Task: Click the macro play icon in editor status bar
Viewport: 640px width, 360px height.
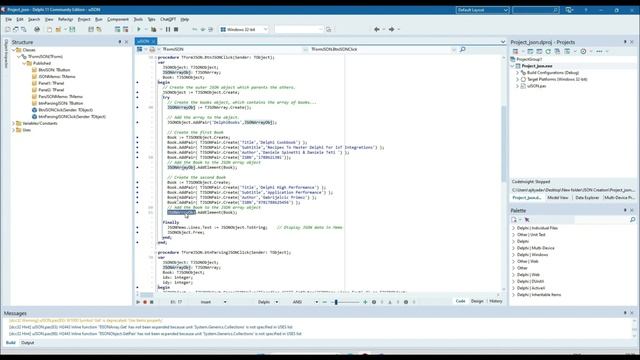Action: pyautogui.click(x=138, y=302)
